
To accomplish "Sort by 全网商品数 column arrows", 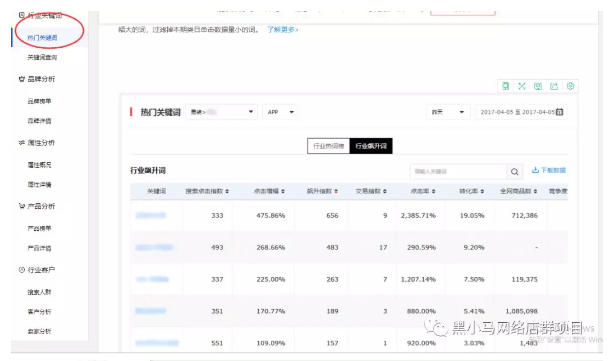I will click(535, 191).
